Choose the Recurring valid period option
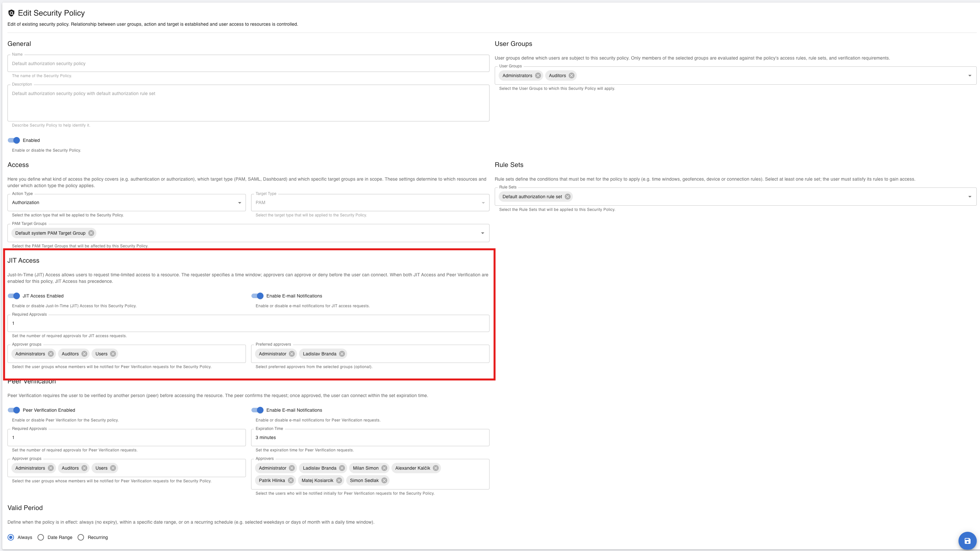980x551 pixels. [81, 537]
